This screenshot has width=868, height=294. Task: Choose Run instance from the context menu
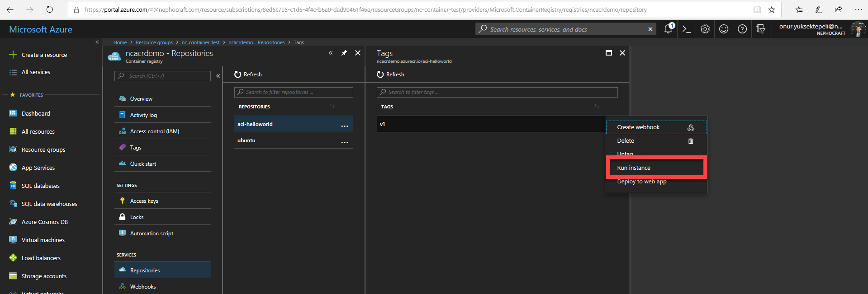pos(656,168)
